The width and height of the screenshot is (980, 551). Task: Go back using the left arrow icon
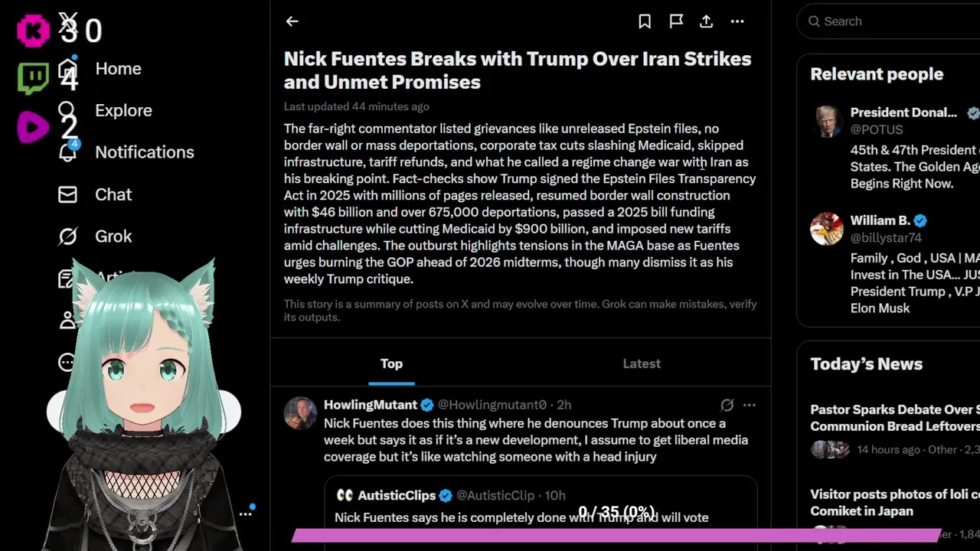[x=292, y=21]
